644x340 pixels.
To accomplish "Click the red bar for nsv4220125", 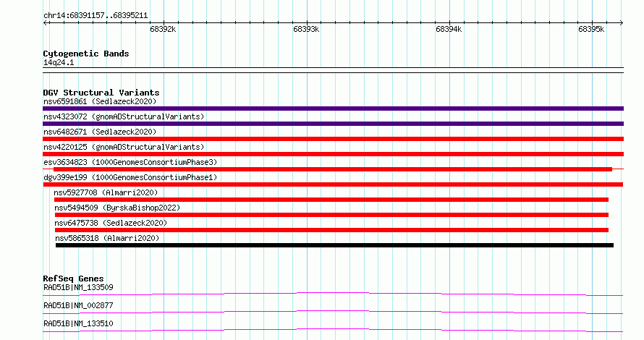I will pos(333,154).
